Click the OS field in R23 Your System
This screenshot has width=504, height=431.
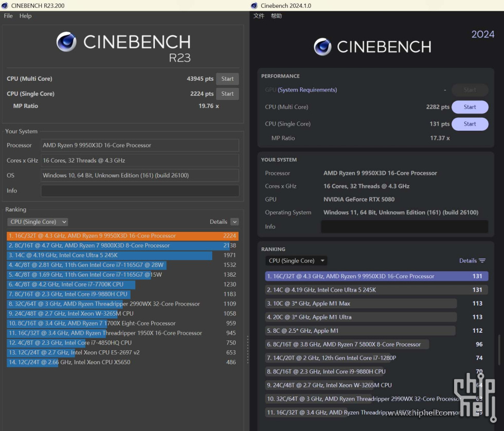click(x=140, y=175)
